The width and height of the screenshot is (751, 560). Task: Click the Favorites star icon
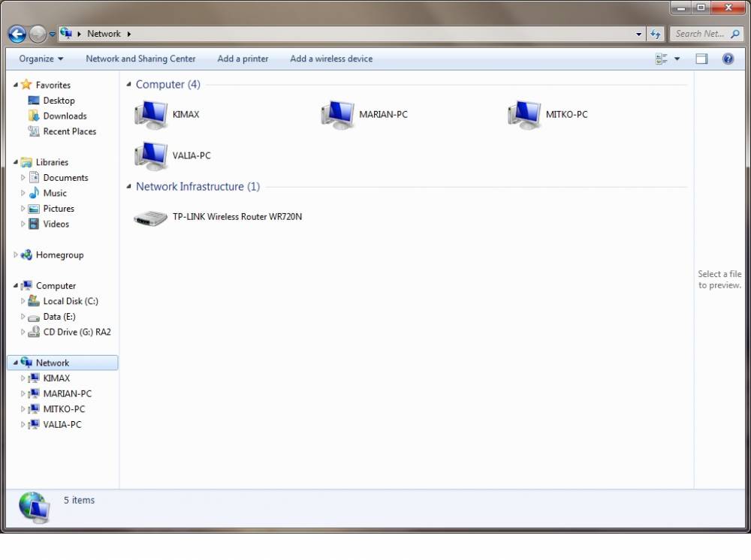(x=26, y=85)
